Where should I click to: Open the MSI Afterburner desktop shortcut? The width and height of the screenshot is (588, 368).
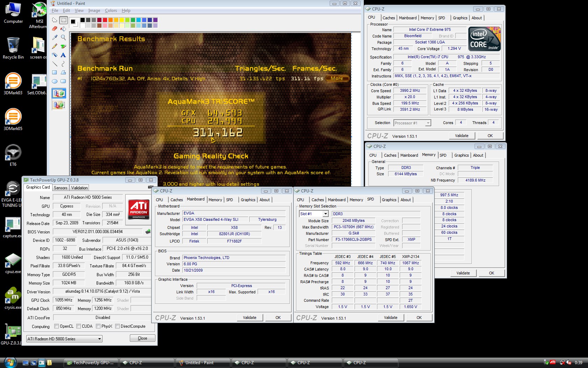38,15
